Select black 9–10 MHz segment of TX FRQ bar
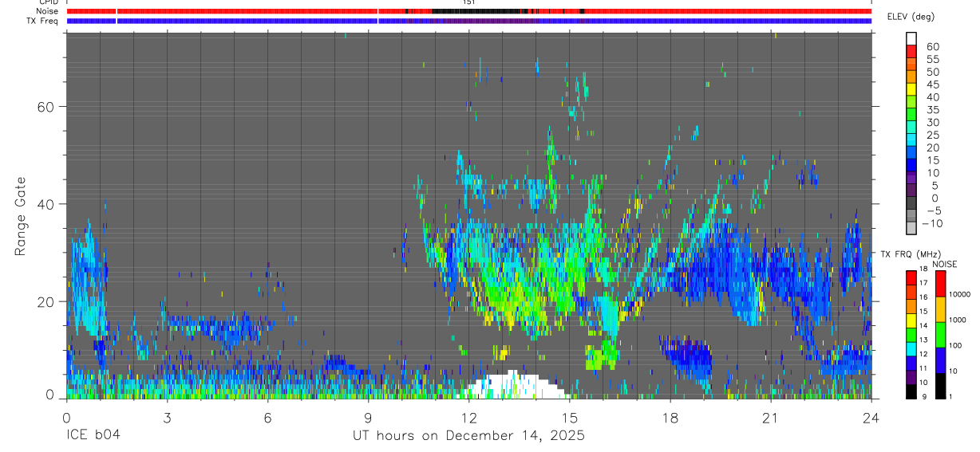 coord(911,391)
